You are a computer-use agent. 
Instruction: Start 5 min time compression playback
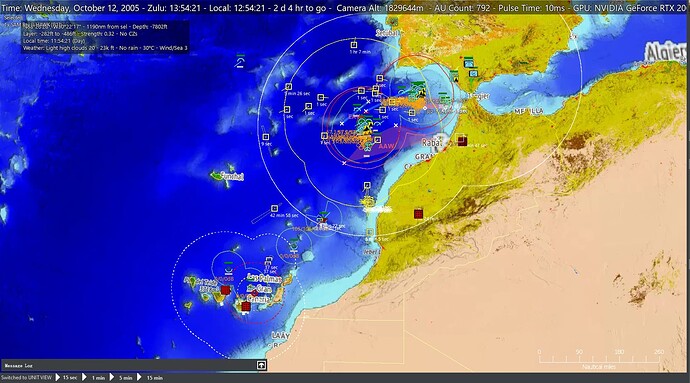click(x=121, y=378)
